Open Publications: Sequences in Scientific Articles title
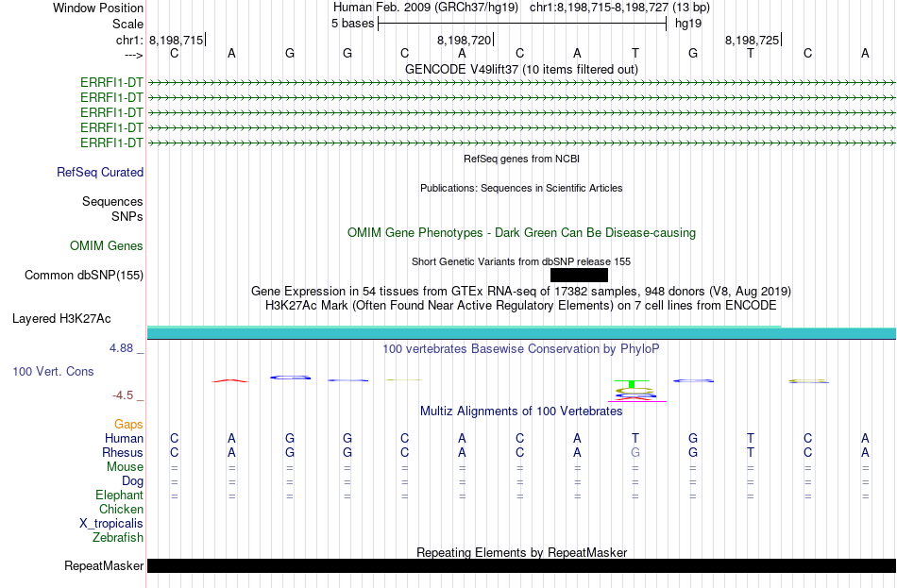Viewport: 897px width, 588px height. (521, 188)
